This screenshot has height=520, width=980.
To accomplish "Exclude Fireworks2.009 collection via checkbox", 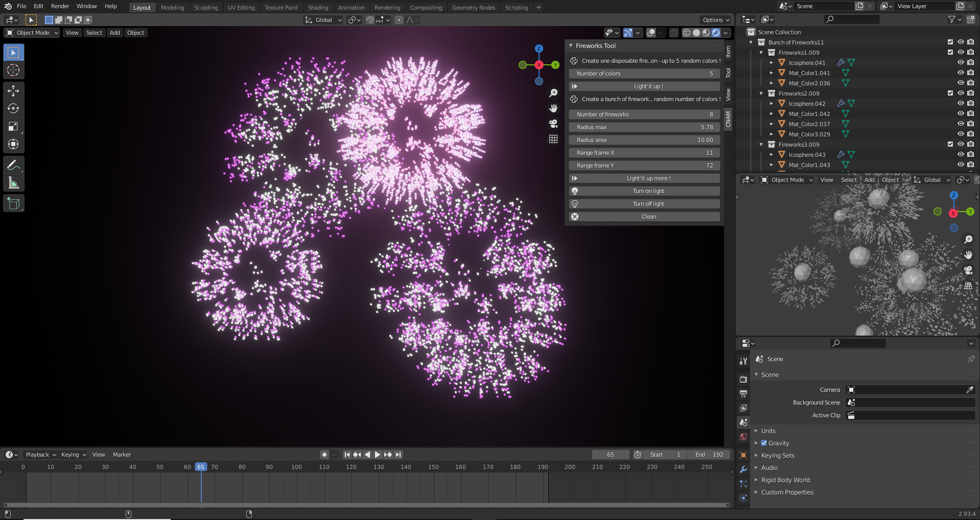I will (x=950, y=93).
